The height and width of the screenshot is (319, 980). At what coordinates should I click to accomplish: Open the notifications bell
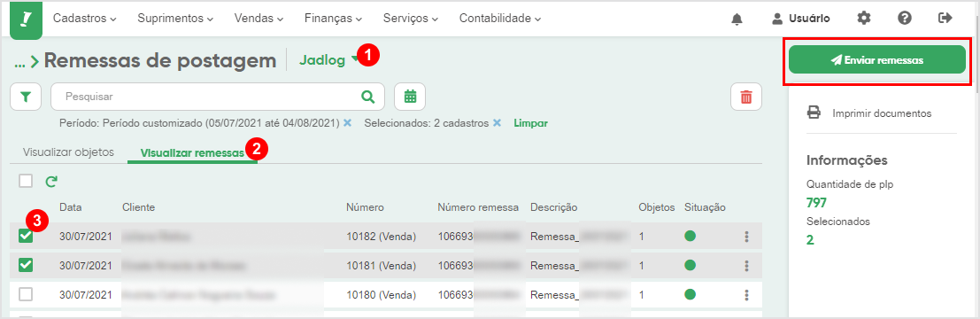pyautogui.click(x=737, y=19)
